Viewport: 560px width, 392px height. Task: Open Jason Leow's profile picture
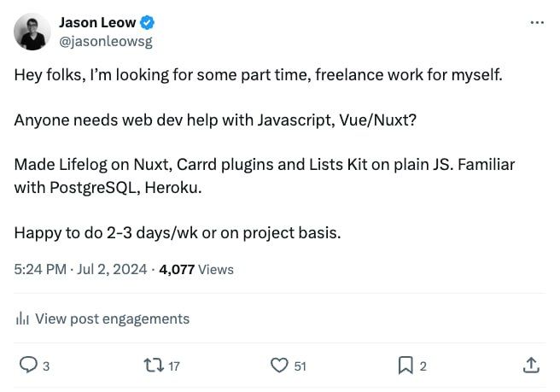(32, 32)
